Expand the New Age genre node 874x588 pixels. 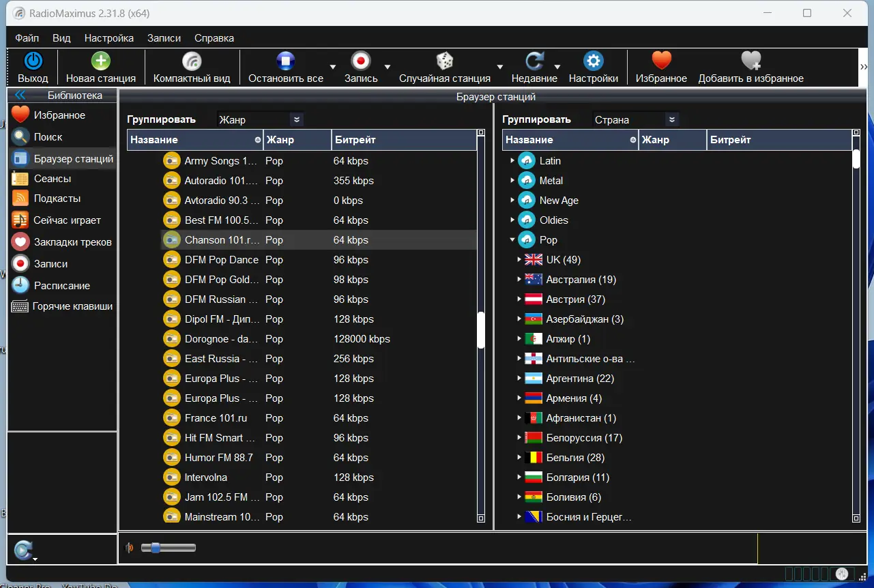512,201
